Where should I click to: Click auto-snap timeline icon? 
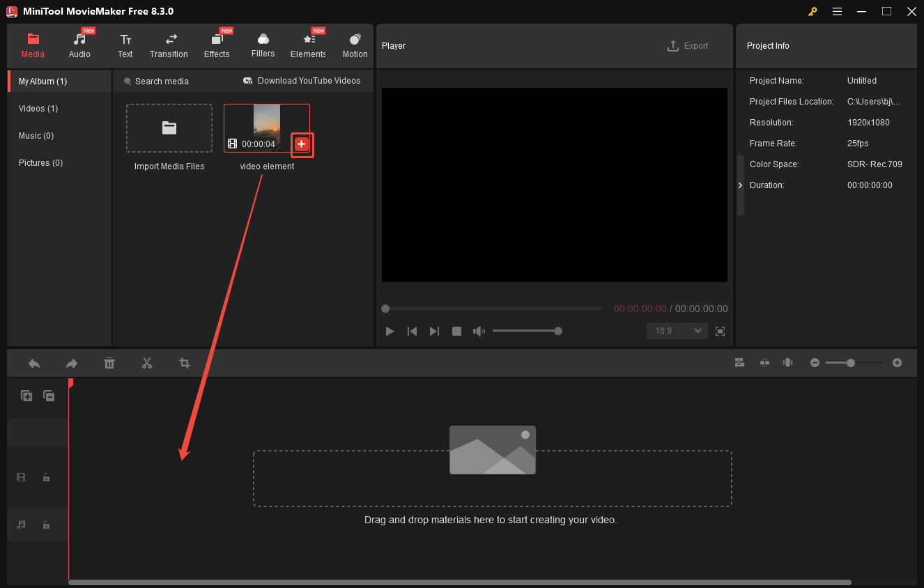[740, 362]
